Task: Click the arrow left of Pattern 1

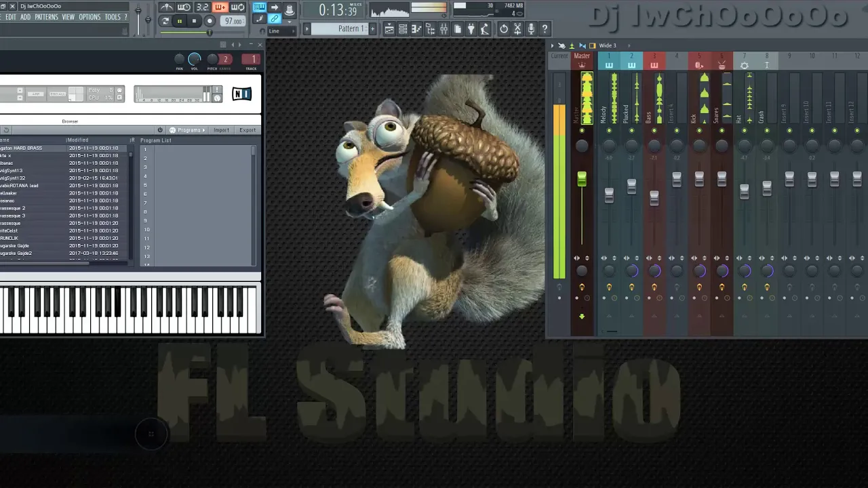Action: [x=307, y=29]
